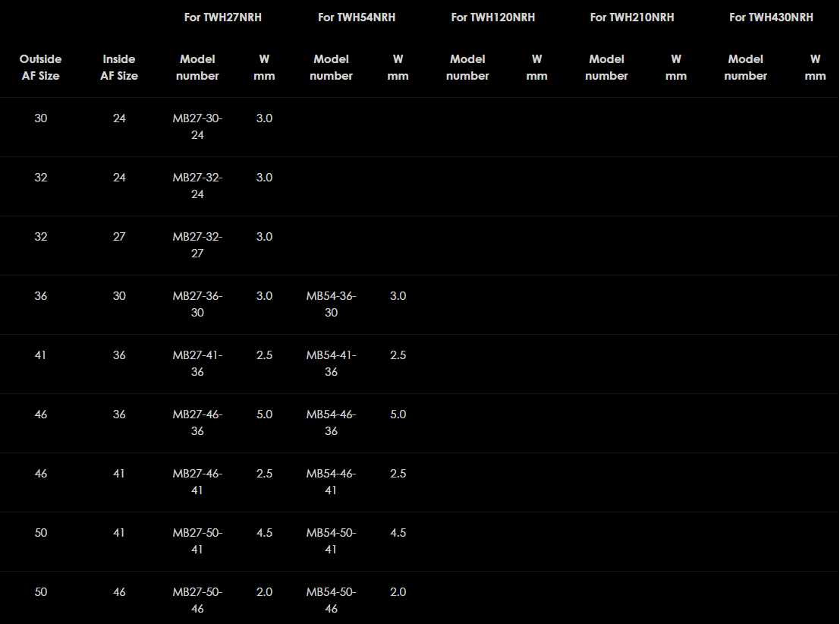Select the MB54-41-36 model cell
Viewport: 840px width, 624px height.
point(331,364)
